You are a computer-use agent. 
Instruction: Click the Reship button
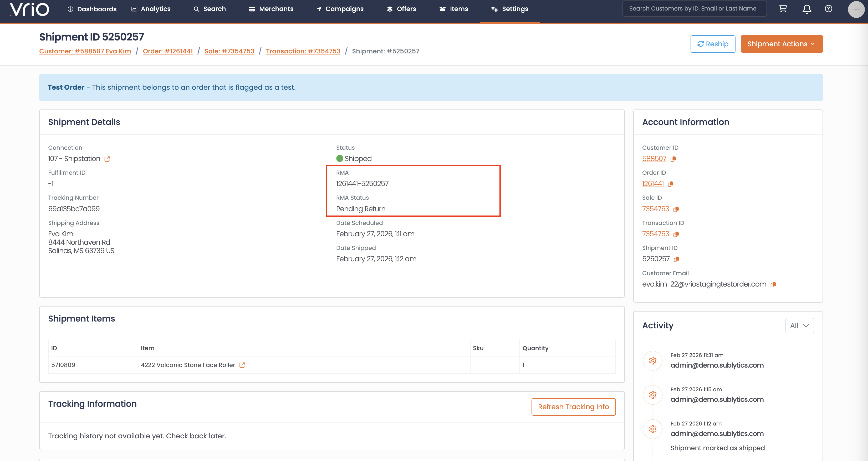[x=713, y=44]
